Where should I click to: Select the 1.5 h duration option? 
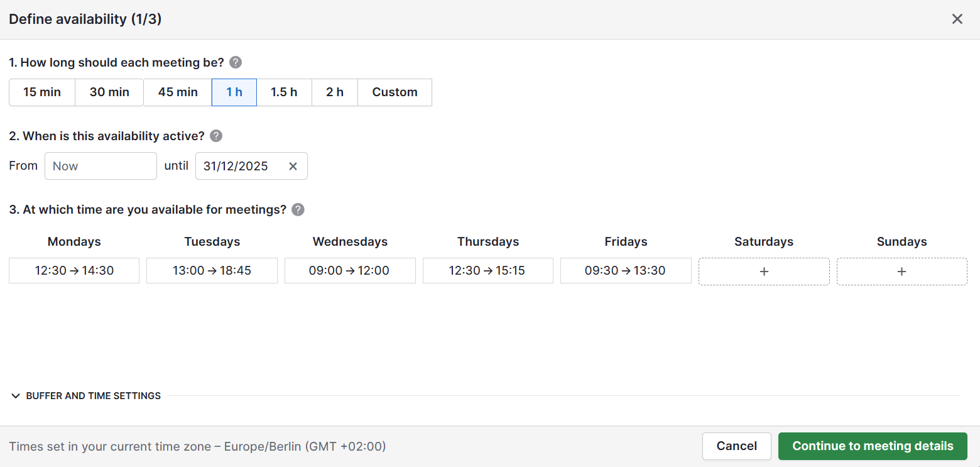click(284, 92)
